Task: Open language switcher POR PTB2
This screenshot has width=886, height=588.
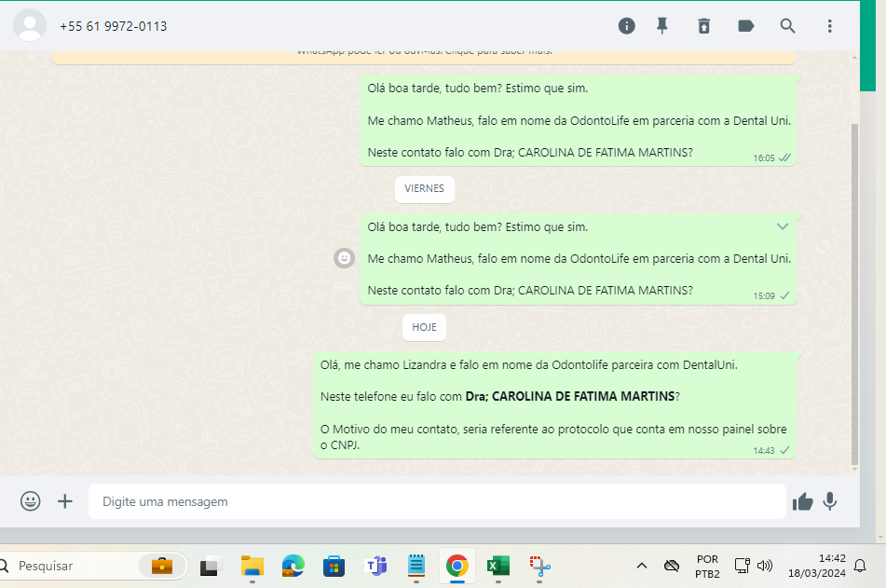Action: coord(707,567)
